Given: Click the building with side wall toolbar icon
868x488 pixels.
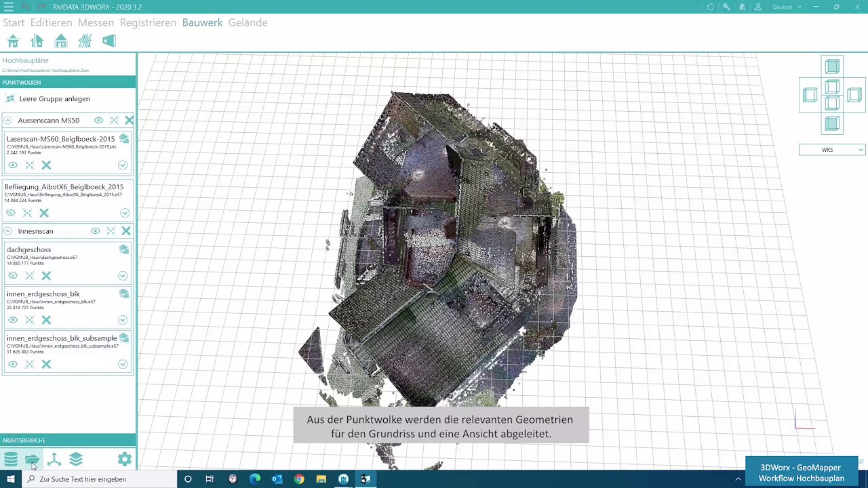Looking at the screenshot, I should [x=37, y=41].
